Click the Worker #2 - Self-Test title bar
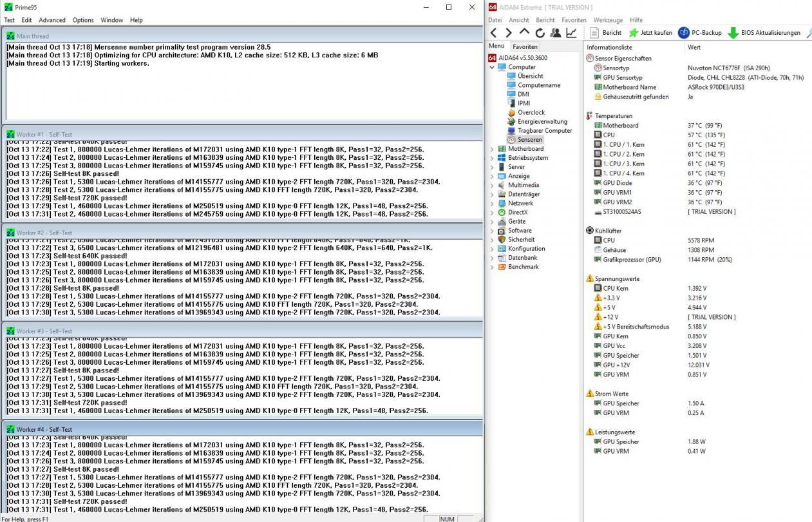This screenshot has height=522, width=812. click(243, 232)
